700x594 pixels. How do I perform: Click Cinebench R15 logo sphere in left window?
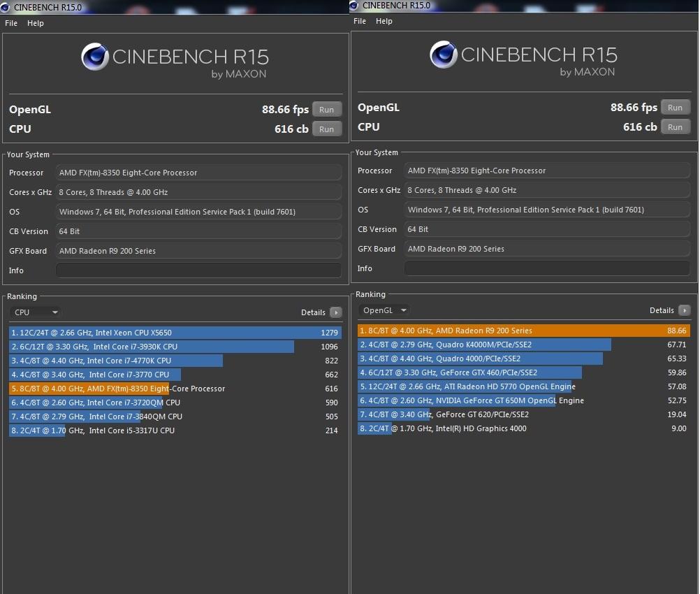(95, 57)
